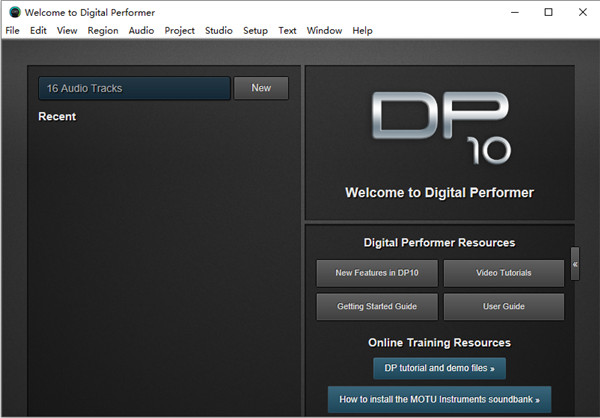The height and width of the screenshot is (418, 600).
Task: Open the View menu
Action: point(67,31)
